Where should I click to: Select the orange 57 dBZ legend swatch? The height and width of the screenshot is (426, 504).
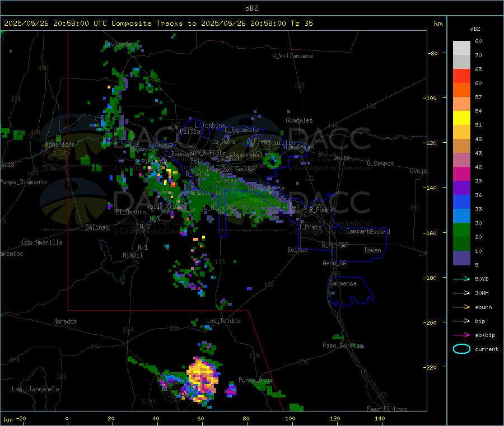461,90
